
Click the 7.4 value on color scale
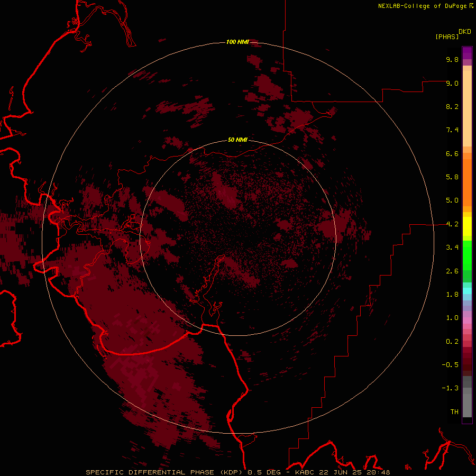[x=452, y=130]
